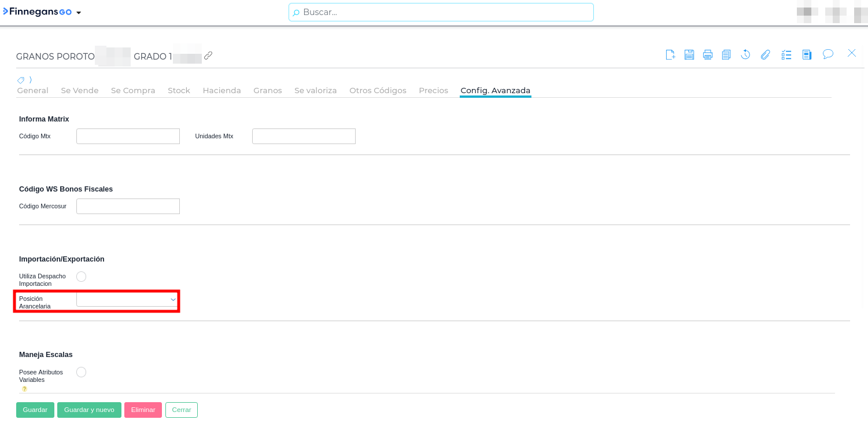Open the FinnegansGO menu arrow

pos(79,13)
